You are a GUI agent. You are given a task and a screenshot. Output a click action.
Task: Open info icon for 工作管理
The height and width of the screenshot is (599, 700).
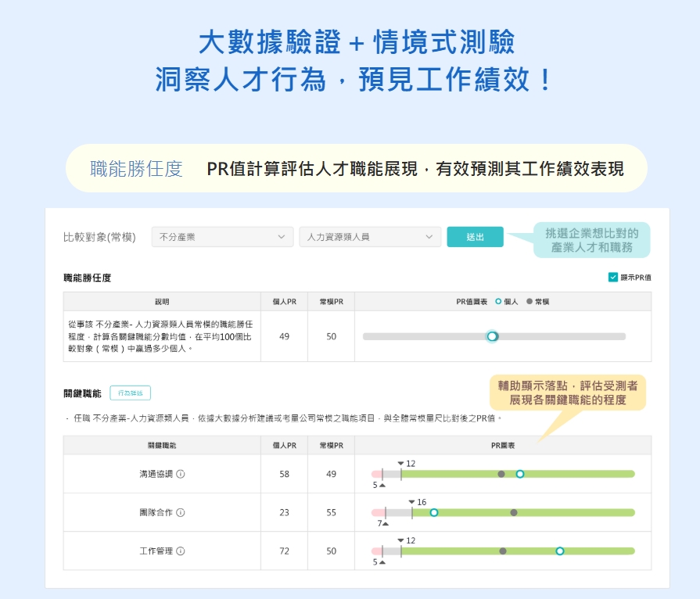pyautogui.click(x=181, y=551)
